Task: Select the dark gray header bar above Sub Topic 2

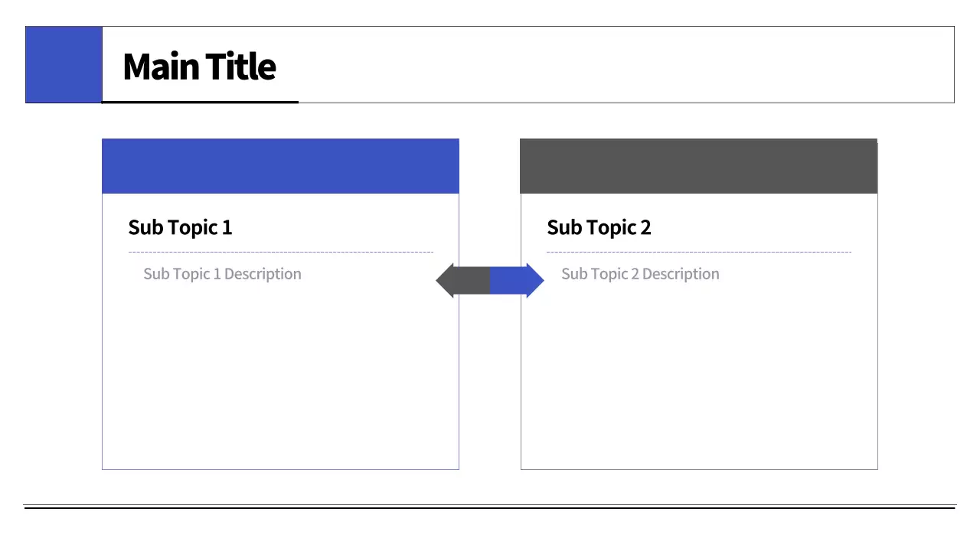Action: [698, 166]
